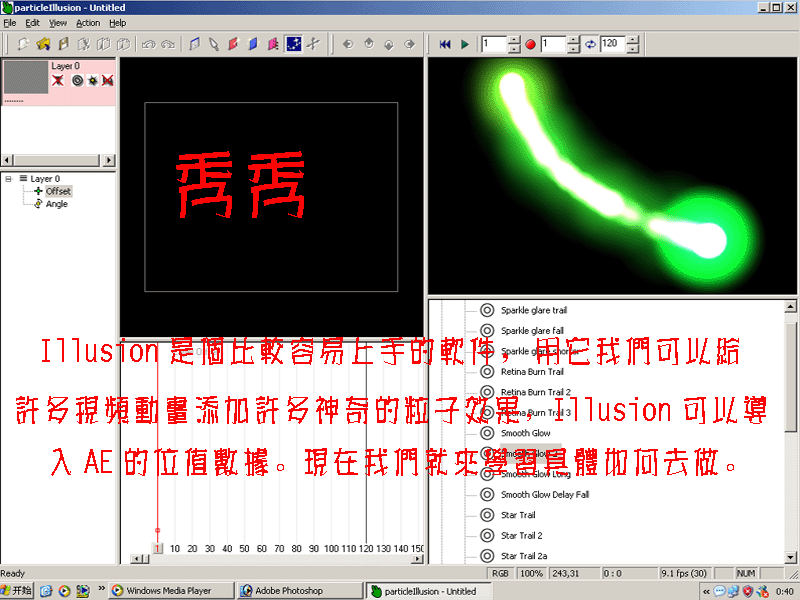This screenshot has width=800, height=600.
Task: Open the Edit menu
Action: coord(32,23)
